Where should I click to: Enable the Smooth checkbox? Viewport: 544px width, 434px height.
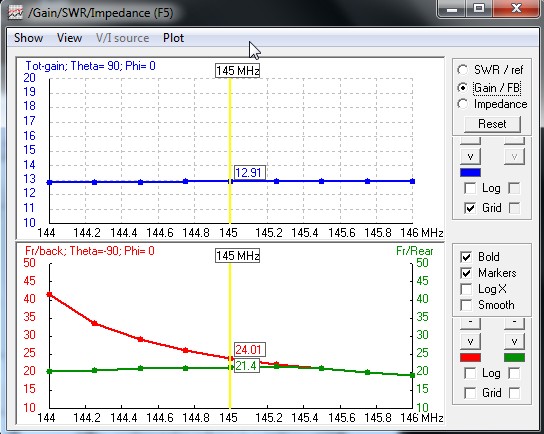[466, 305]
